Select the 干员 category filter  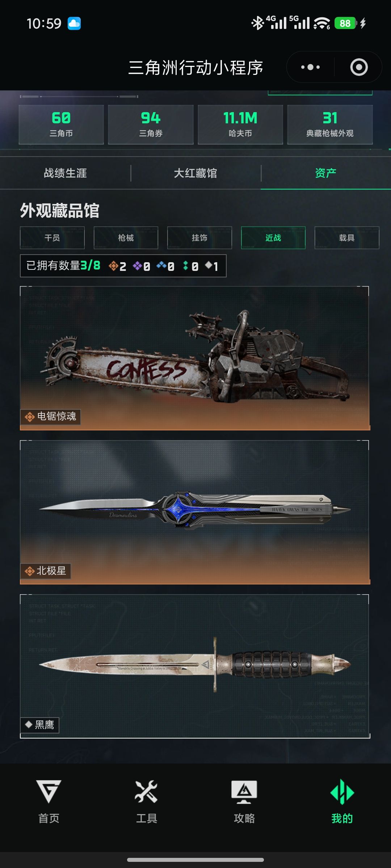point(52,238)
